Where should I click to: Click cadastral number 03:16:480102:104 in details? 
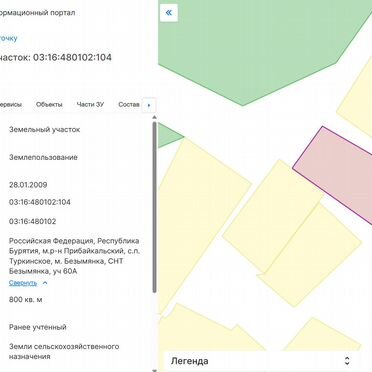pos(40,202)
